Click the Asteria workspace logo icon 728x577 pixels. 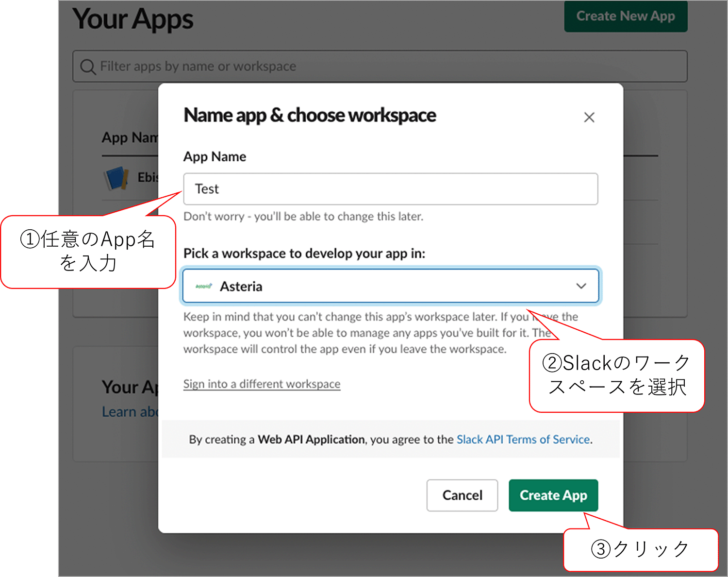click(x=204, y=286)
